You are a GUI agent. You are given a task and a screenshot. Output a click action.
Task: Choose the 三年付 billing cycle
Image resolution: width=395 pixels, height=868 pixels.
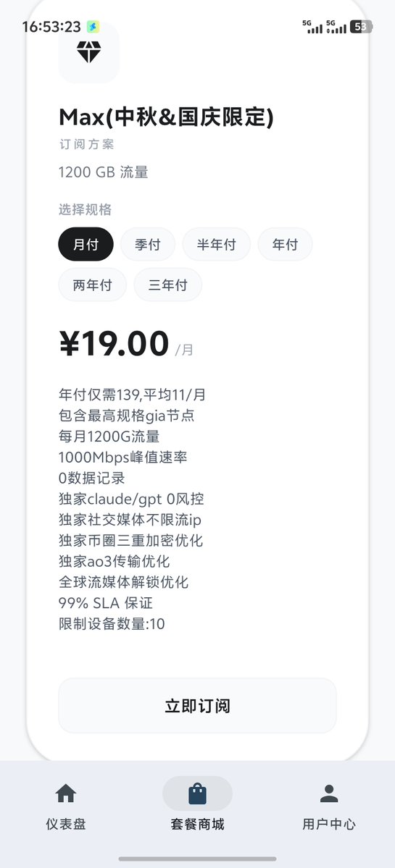point(168,285)
